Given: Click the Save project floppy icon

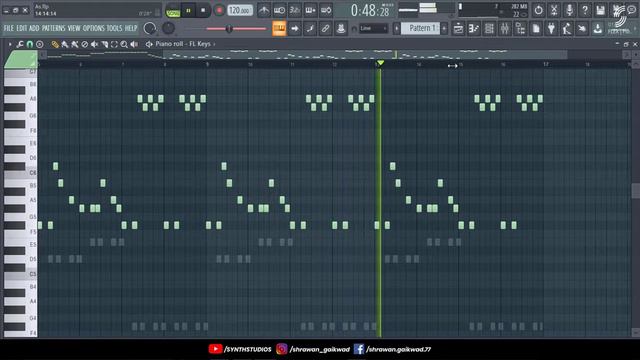Looking at the screenshot, I should coord(600,10).
